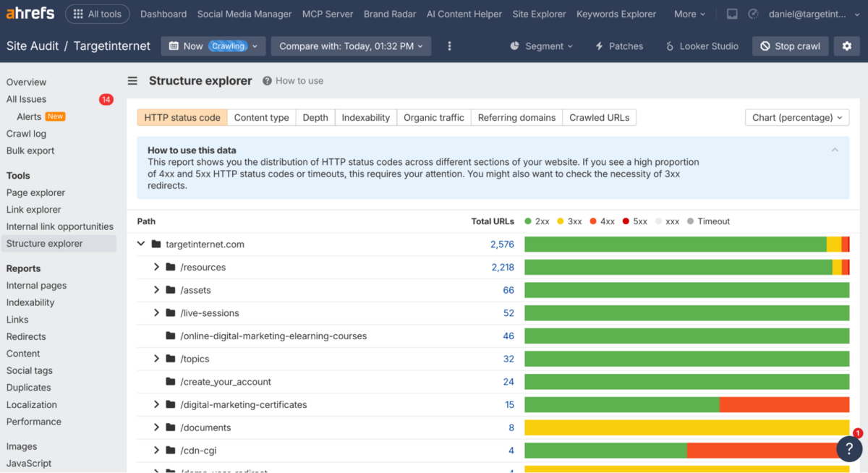Screen dimensions: 868x473
Task: Open the settings gear icon
Action: pos(847,46)
